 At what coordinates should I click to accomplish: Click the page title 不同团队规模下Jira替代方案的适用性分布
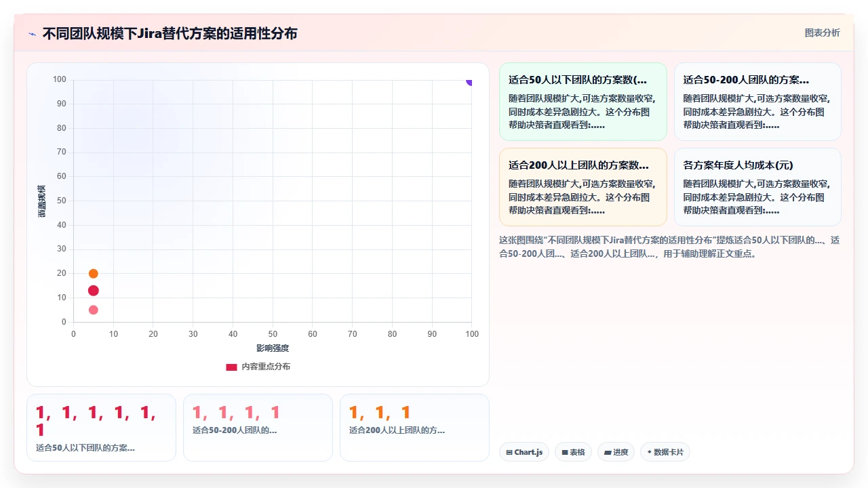point(170,33)
